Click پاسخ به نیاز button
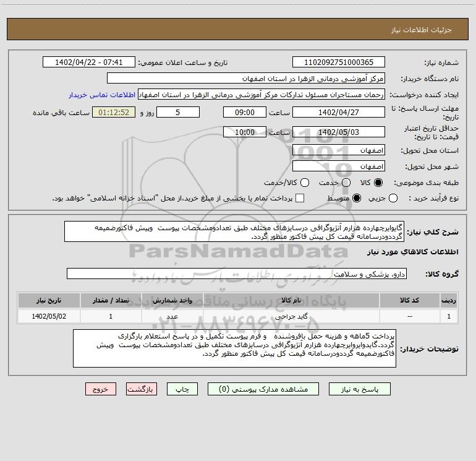The height and width of the screenshot is (461, 476). (x=359, y=389)
